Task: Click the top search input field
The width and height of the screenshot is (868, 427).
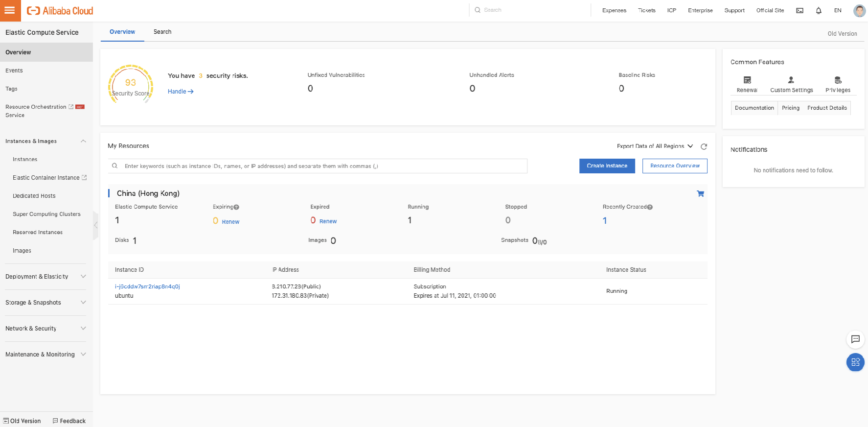Action: tap(530, 10)
